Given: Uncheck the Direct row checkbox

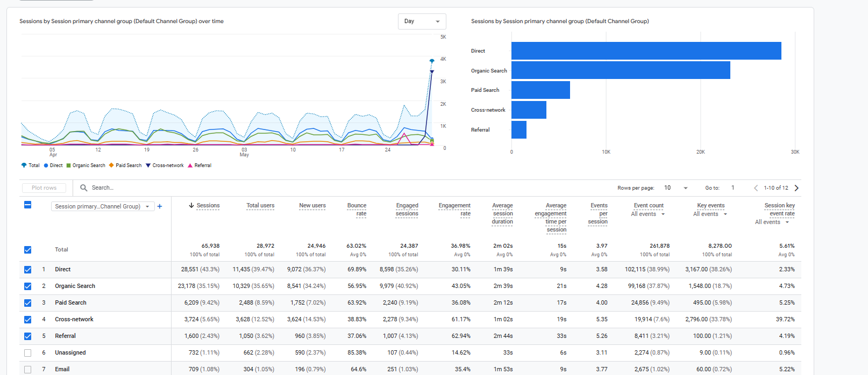Looking at the screenshot, I should click(28, 270).
